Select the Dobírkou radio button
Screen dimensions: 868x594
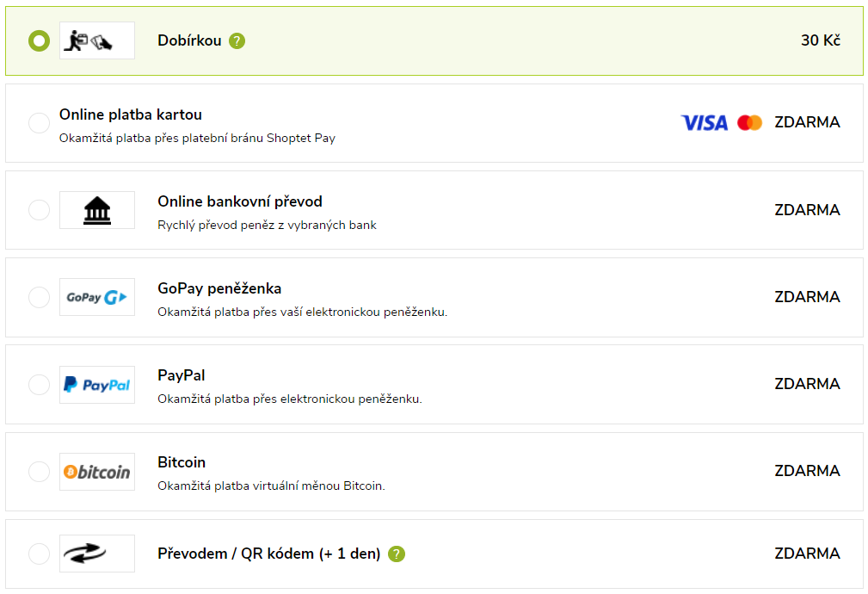[40, 40]
